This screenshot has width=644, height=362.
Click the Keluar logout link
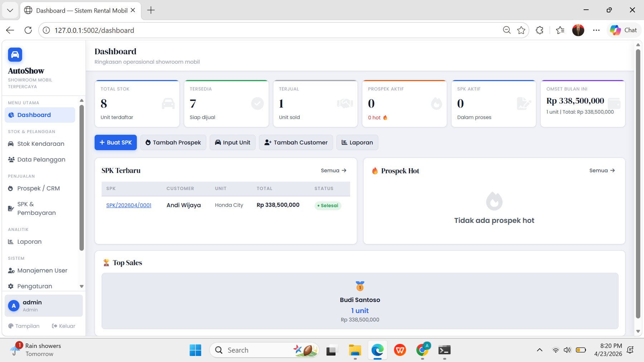64,326
